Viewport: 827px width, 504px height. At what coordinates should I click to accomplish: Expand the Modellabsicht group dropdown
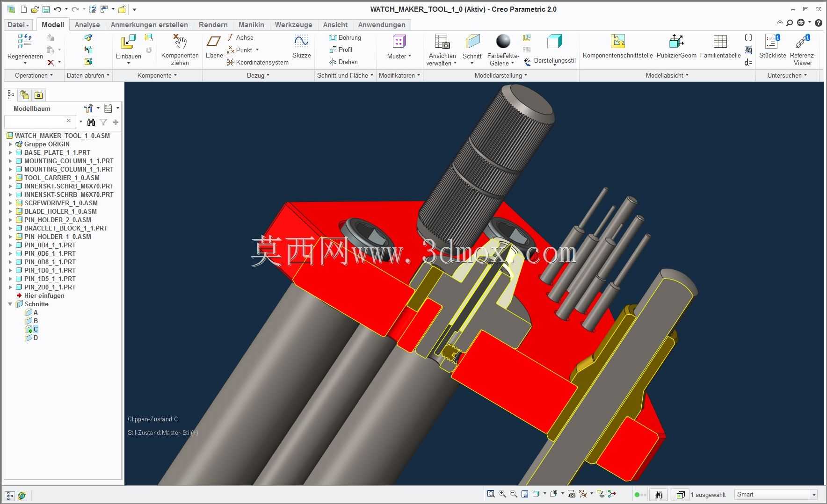[x=667, y=75]
